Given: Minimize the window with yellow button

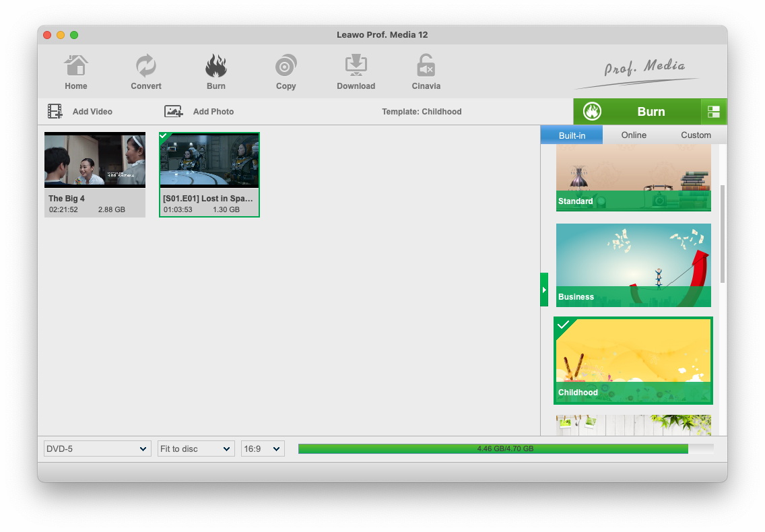Looking at the screenshot, I should pyautogui.click(x=61, y=34).
